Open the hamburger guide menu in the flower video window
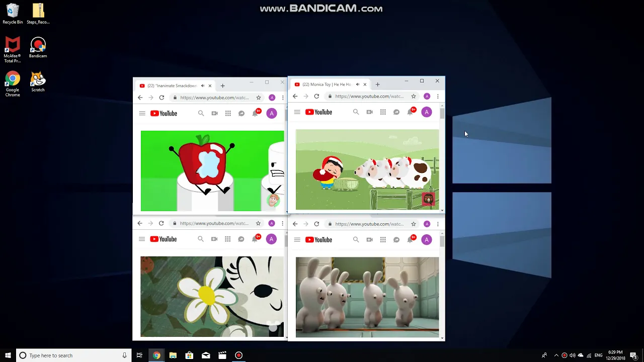 142,239
